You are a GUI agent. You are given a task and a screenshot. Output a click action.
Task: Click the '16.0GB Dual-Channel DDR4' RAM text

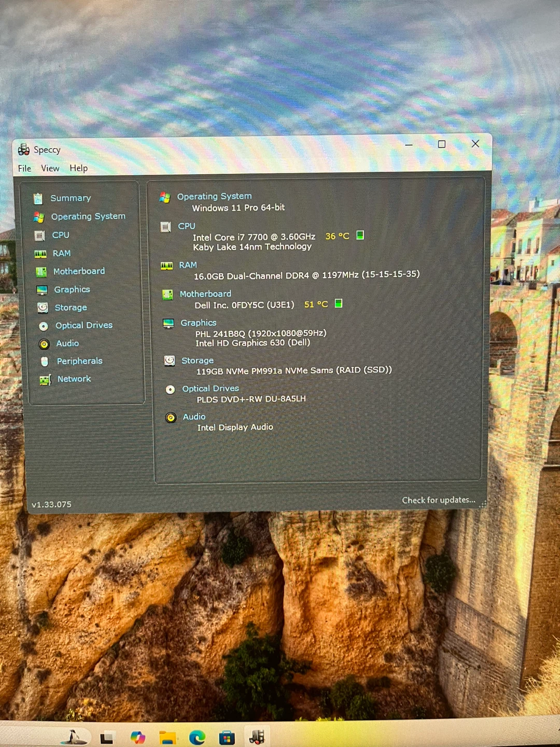pos(251,276)
